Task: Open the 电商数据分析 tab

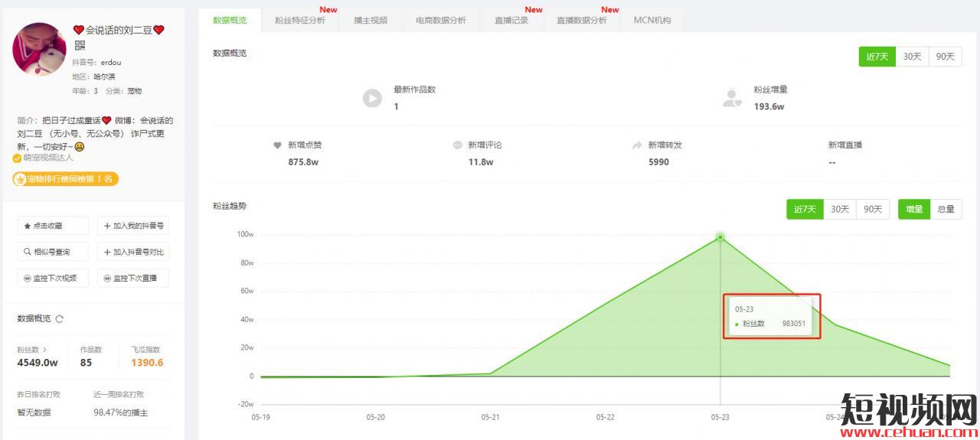Action: [x=440, y=20]
